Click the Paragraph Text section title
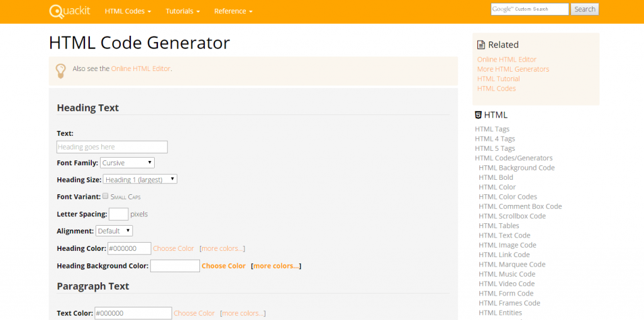Viewport: 644px width, 320px height. tap(93, 286)
